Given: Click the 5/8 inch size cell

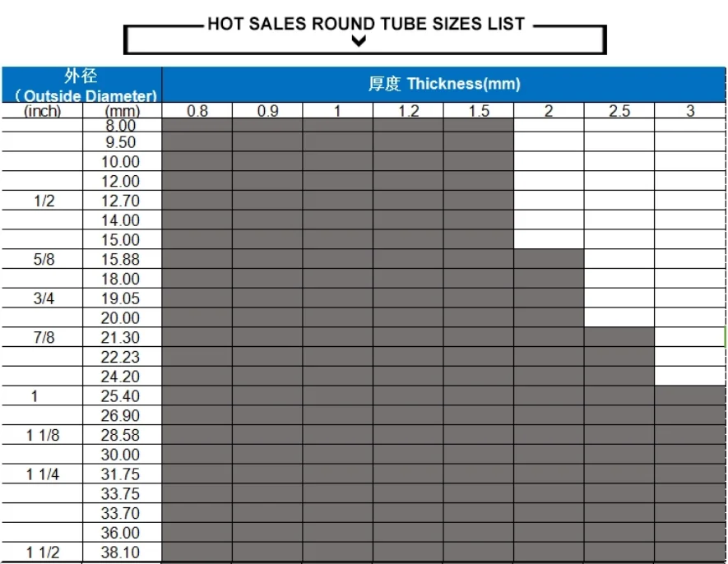Looking at the screenshot, I should tap(44, 259).
